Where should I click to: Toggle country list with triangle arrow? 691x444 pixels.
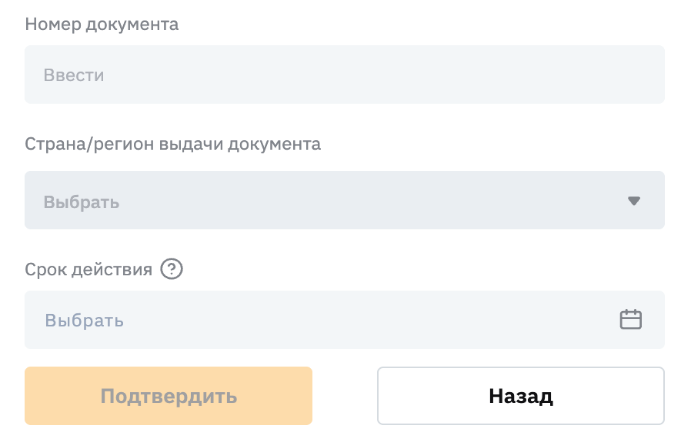[633, 201]
